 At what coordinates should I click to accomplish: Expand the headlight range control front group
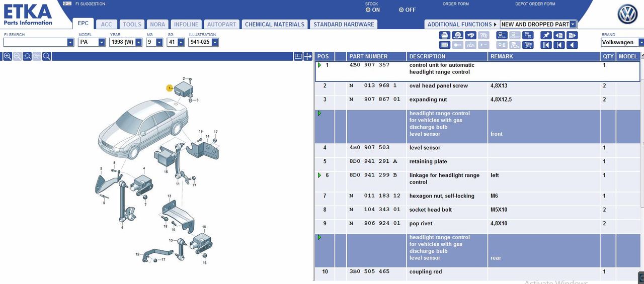319,114
